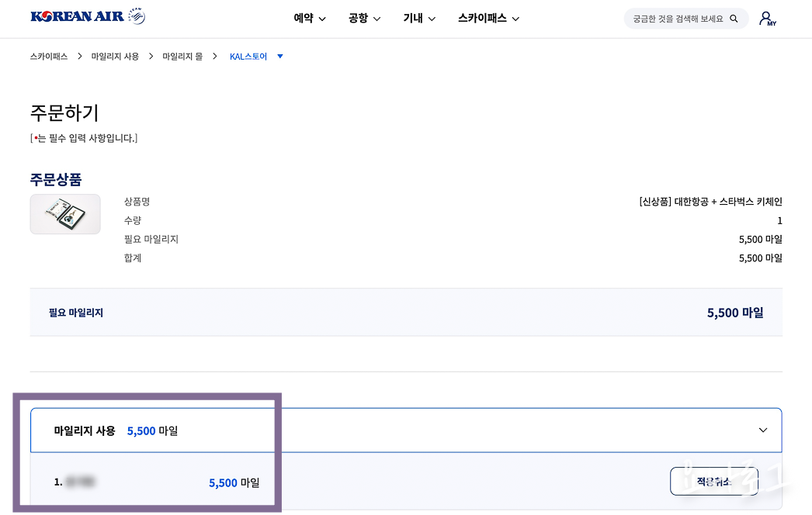812x515 pixels.
Task: Expand chevron next to 기내
Action: tap(432, 19)
